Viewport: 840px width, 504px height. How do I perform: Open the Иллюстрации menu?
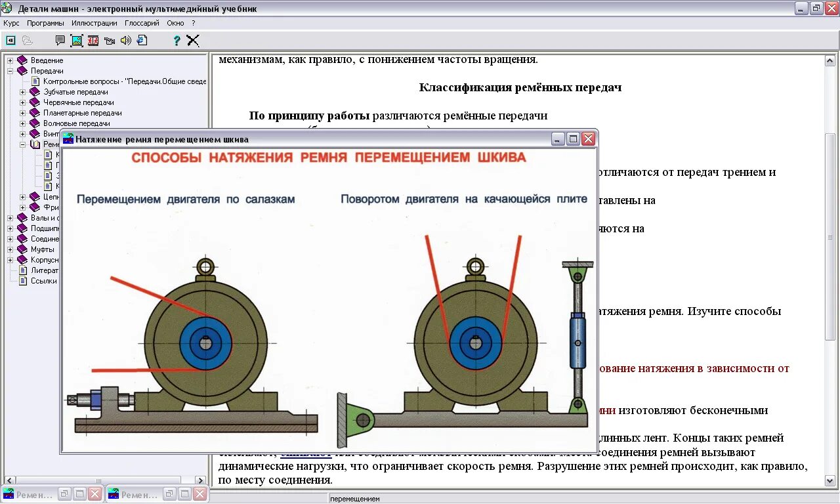[94, 23]
